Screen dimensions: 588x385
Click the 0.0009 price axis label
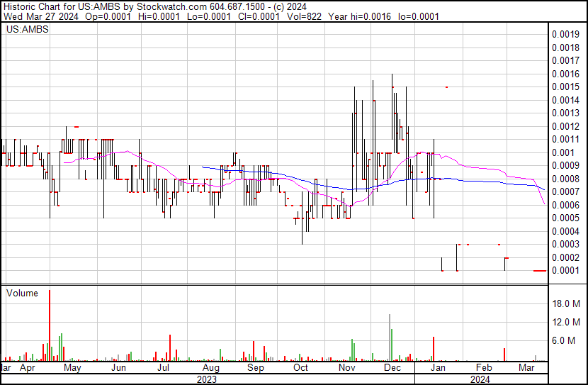click(x=565, y=165)
